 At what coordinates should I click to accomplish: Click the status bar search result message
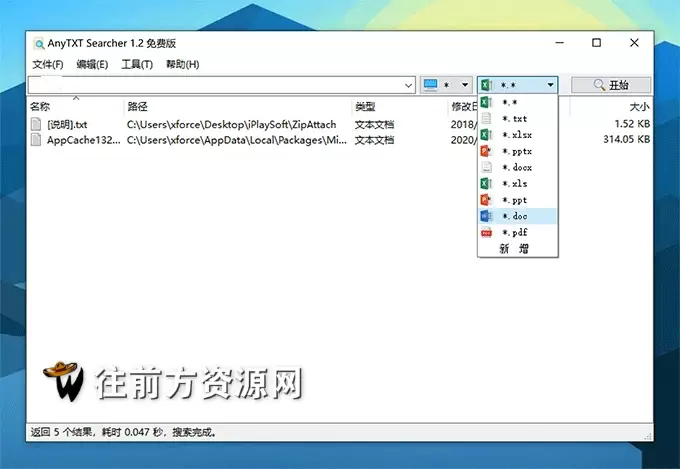coord(123,432)
